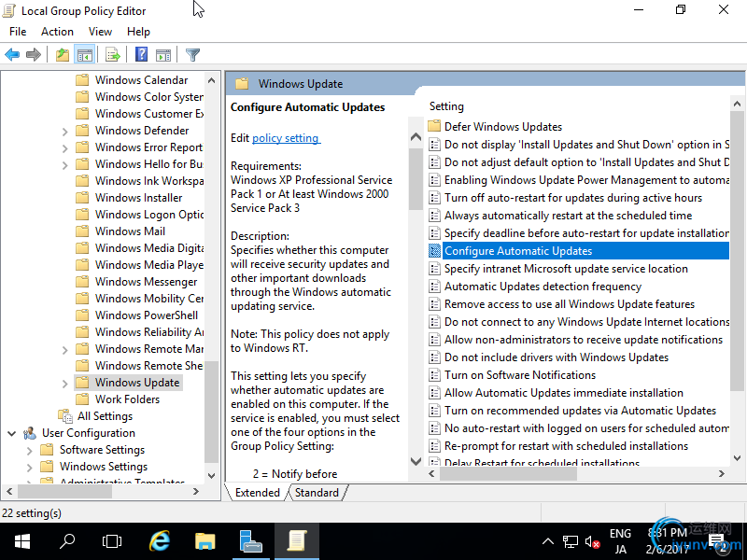Click icon beside Automatic Updates detection frequency
This screenshot has height=560, width=747.
434,287
